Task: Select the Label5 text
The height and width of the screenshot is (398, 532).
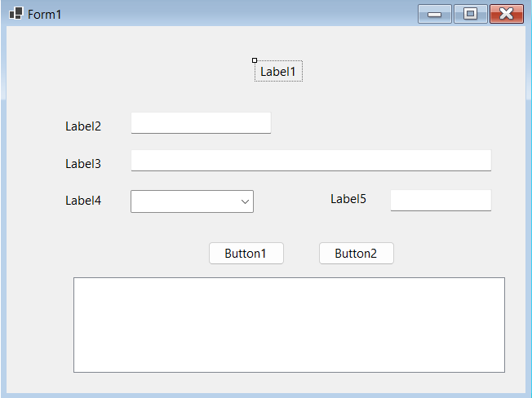Action: click(348, 199)
